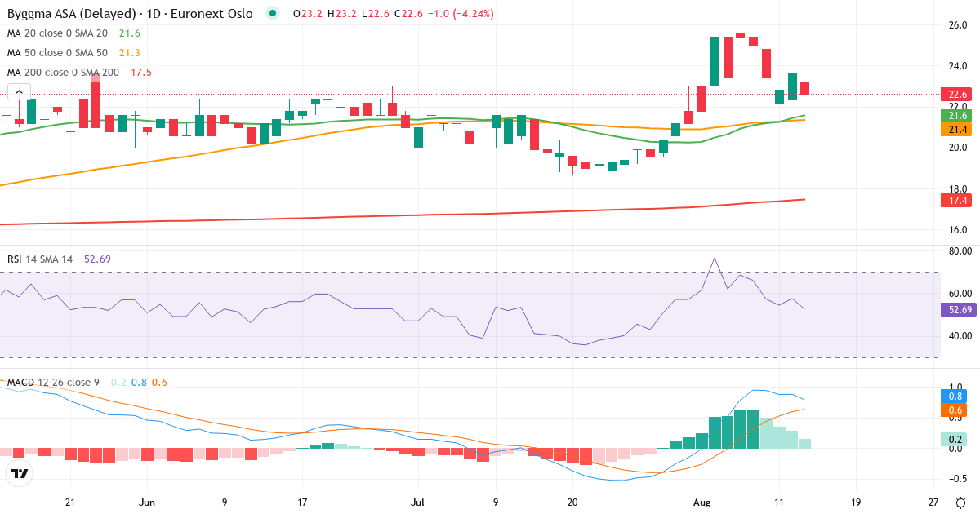980x514 pixels.
Task: Click the orange 21.4 MA price label
Action: click(955, 130)
